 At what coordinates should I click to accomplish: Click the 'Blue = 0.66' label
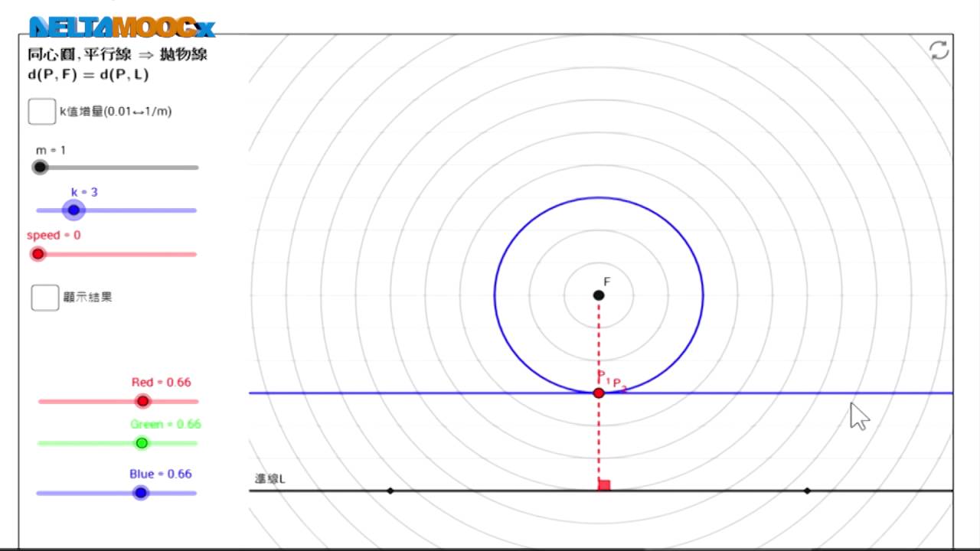pyautogui.click(x=160, y=474)
